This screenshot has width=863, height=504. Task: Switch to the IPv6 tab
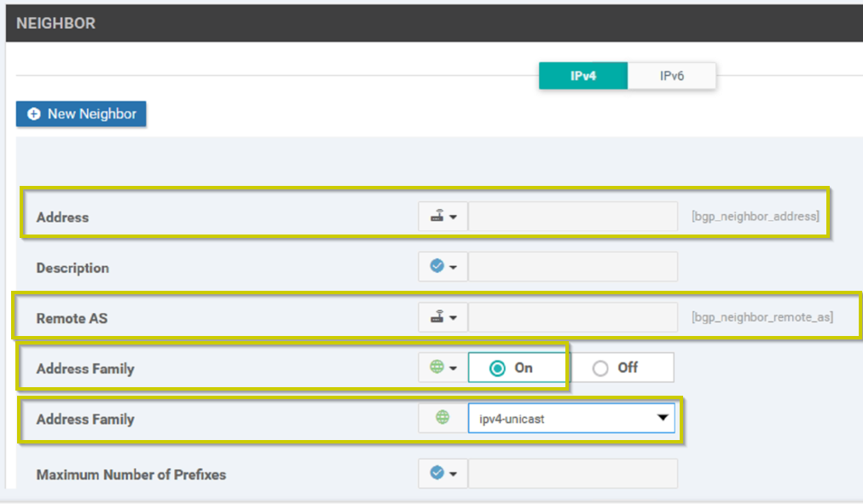tap(672, 76)
